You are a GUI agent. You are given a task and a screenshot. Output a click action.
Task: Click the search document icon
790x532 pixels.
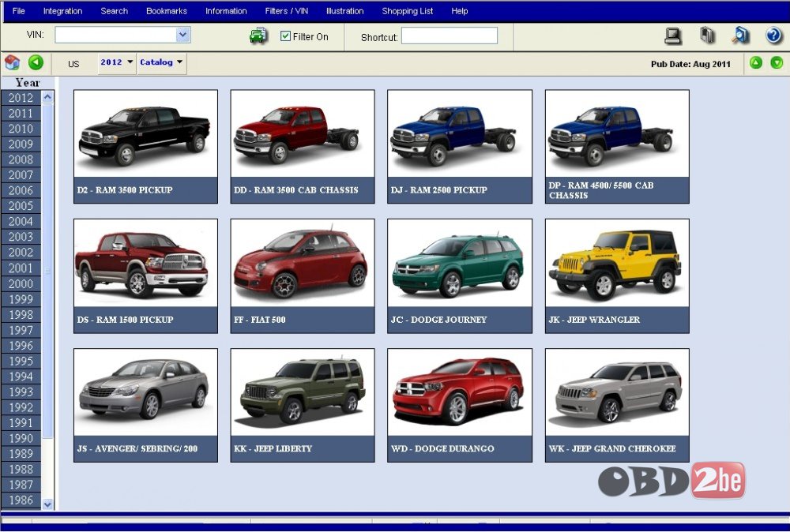tap(741, 36)
